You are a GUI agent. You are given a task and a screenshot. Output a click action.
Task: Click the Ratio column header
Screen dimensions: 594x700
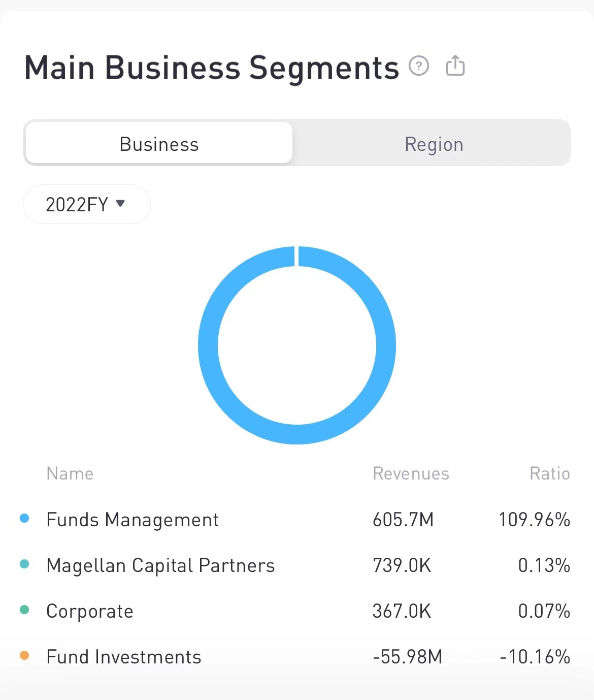coord(549,473)
